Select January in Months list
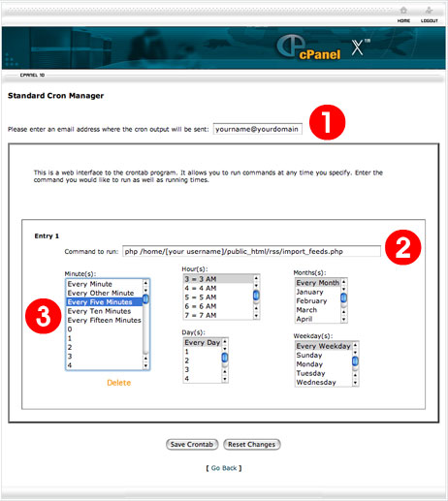 pos(318,292)
